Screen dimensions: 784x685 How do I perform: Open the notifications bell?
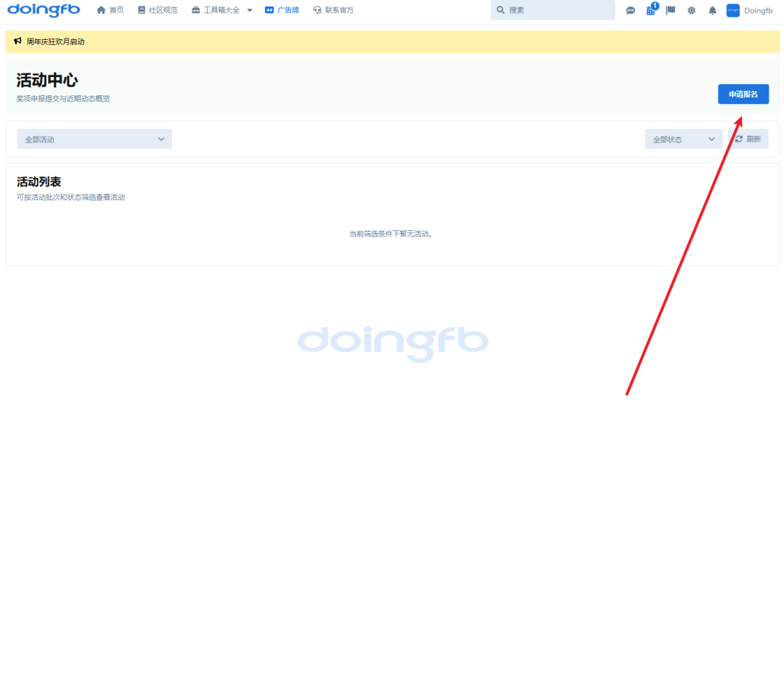(713, 10)
